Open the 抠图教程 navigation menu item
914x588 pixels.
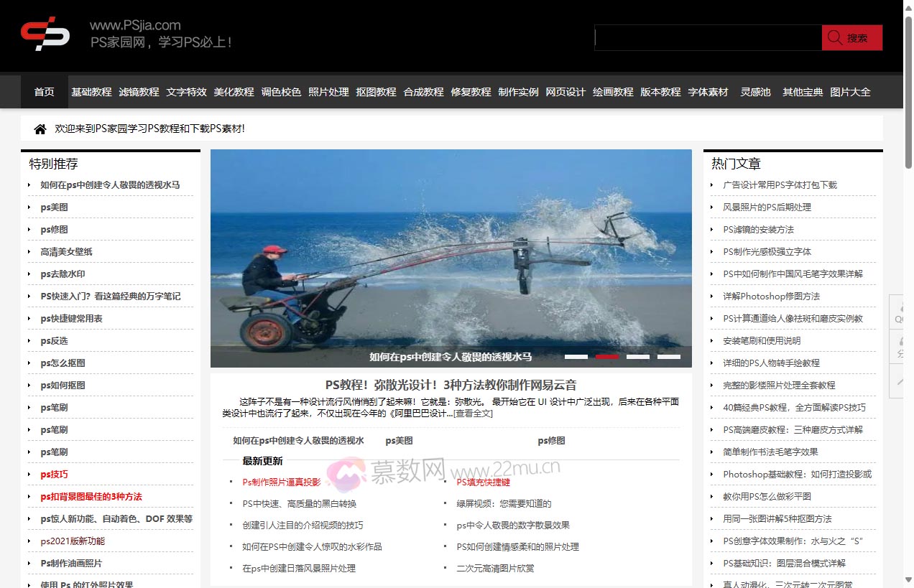coord(376,91)
